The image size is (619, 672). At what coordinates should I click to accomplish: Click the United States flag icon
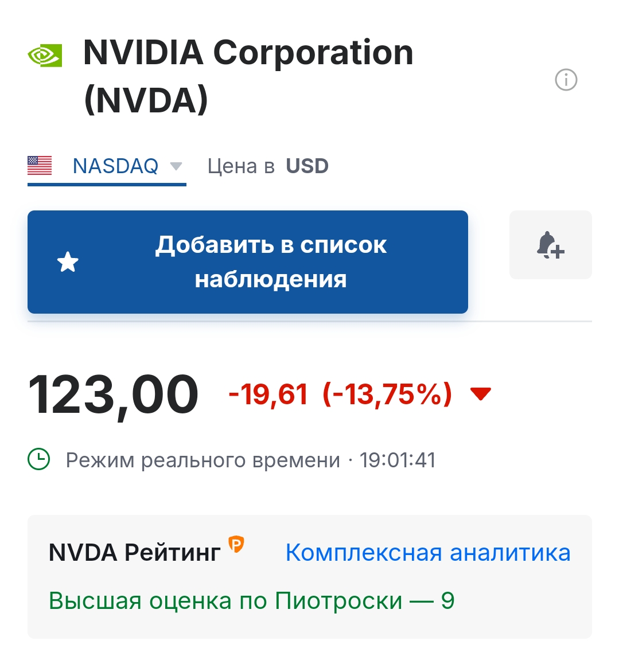point(40,166)
